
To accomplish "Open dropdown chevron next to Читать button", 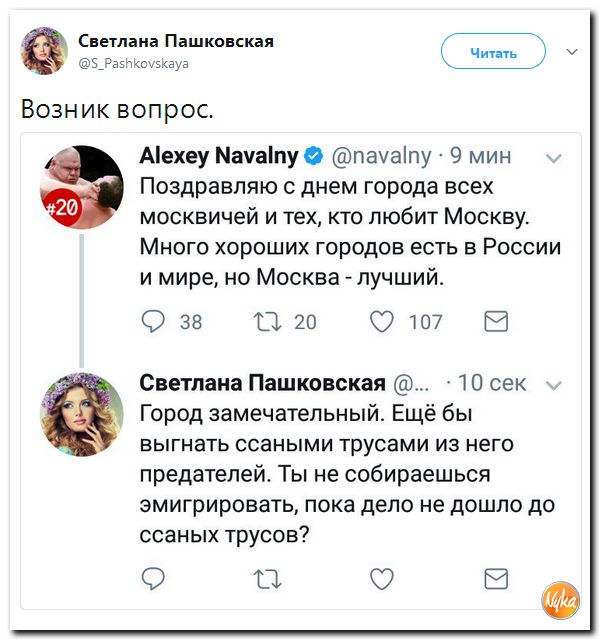I will click(571, 51).
